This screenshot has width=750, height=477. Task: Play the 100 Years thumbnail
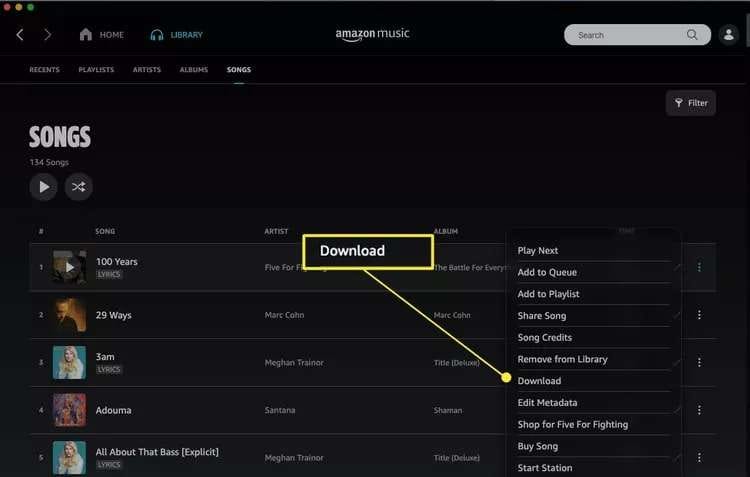pos(70,267)
